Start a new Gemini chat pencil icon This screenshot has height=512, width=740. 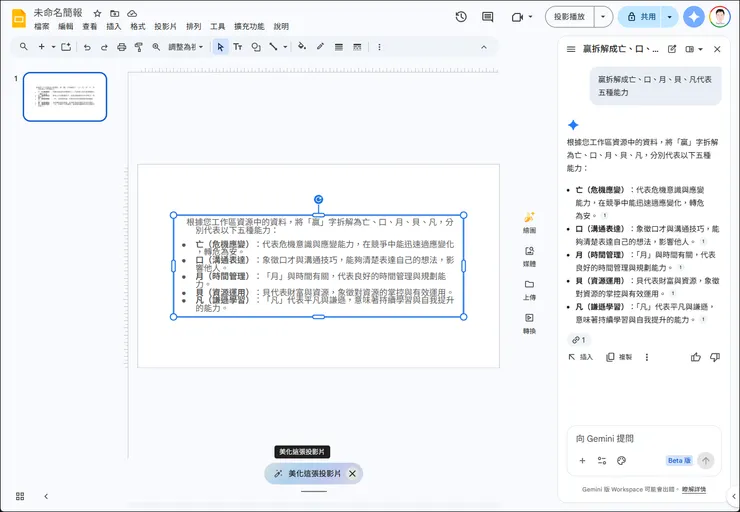pos(672,49)
